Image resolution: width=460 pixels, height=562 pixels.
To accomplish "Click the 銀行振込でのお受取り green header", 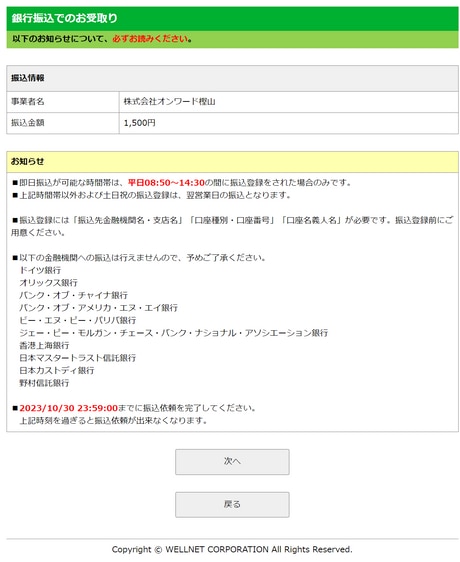I will coord(232,18).
